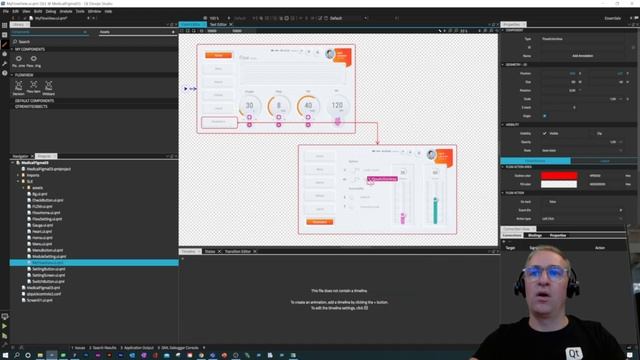The height and width of the screenshot is (360, 640).
Task: Run the project with play icon
Action: click(x=4, y=326)
